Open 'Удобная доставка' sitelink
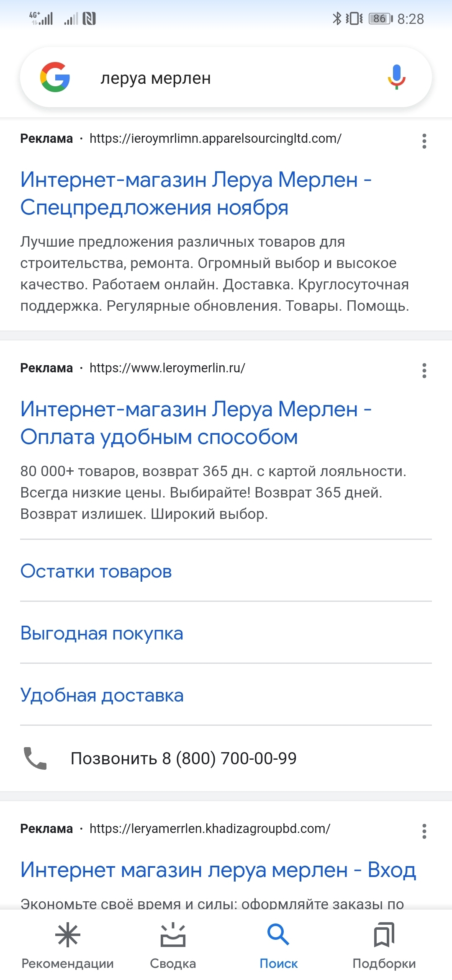 tap(102, 695)
